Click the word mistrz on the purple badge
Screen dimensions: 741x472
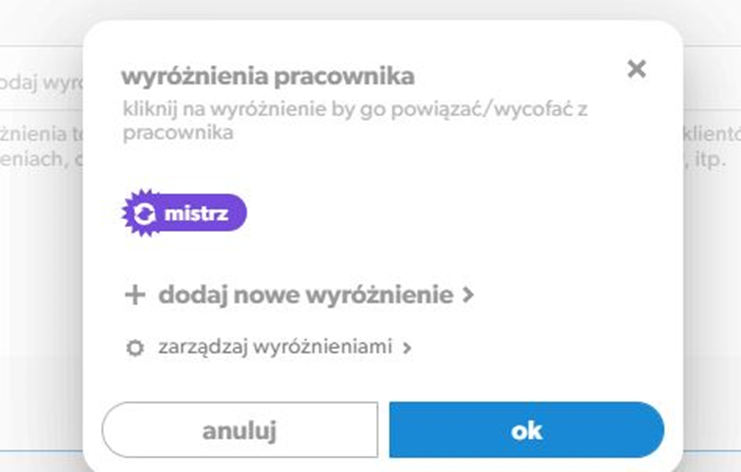click(x=196, y=214)
